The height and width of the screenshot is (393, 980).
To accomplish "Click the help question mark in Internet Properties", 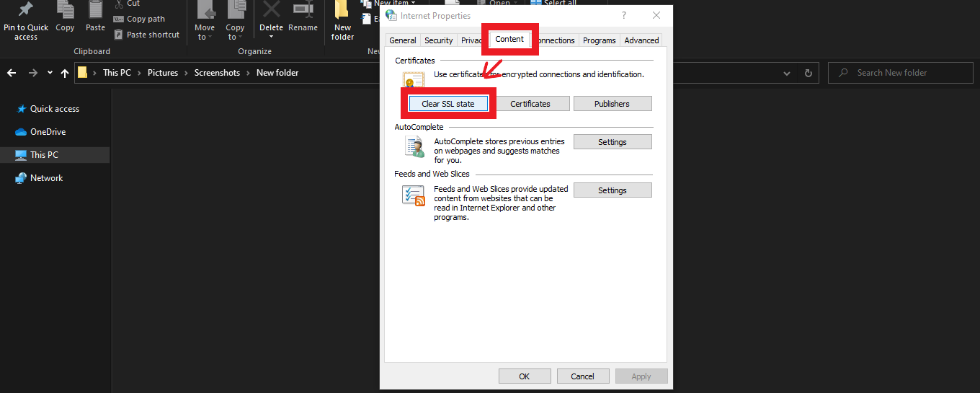I will pyautogui.click(x=623, y=15).
